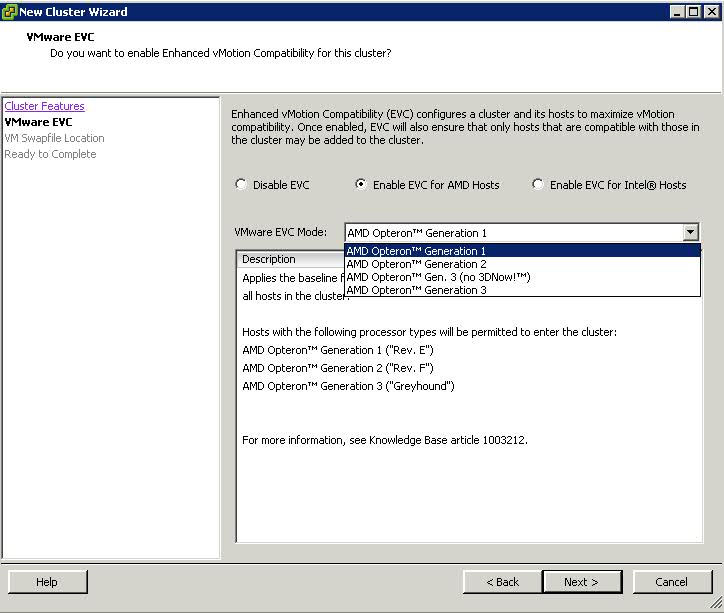Cancel the New Cluster Wizard
The height and width of the screenshot is (613, 724).
pos(672,582)
